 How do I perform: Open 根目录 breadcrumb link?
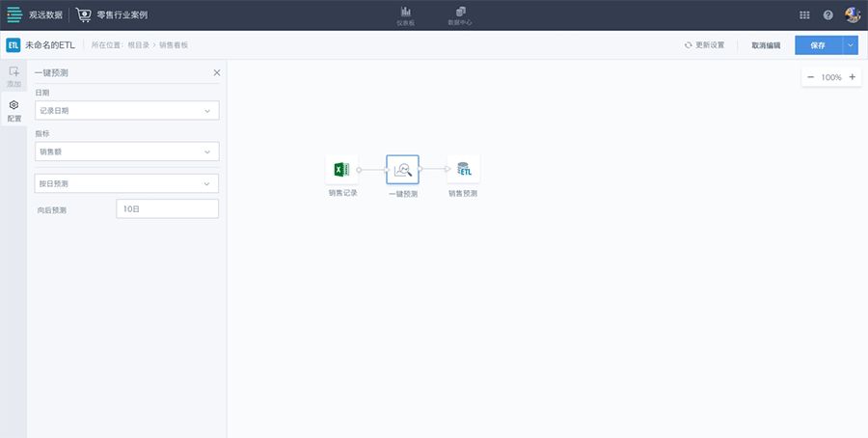[x=138, y=45]
